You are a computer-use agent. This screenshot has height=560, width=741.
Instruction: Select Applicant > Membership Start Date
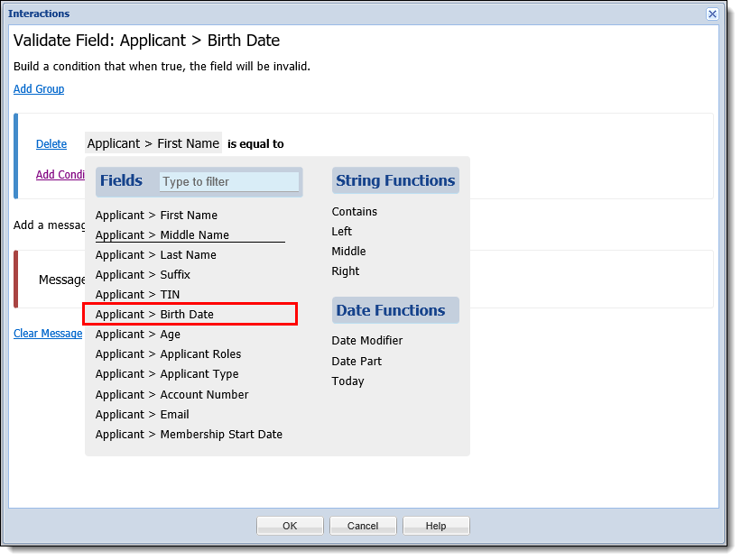pos(189,435)
